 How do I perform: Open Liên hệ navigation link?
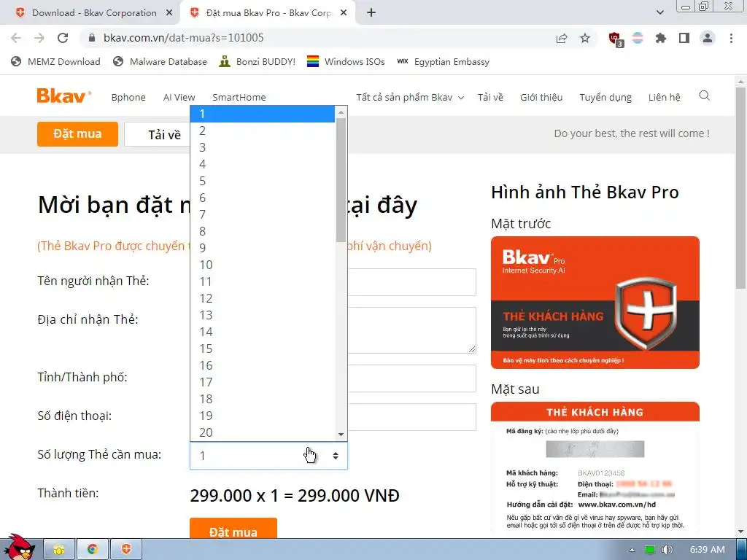tap(664, 97)
